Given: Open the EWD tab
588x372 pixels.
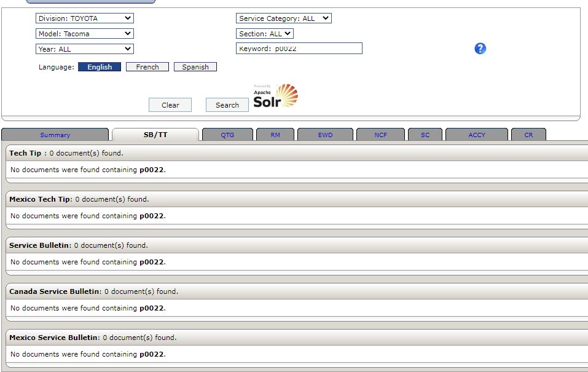Looking at the screenshot, I should pos(326,135).
